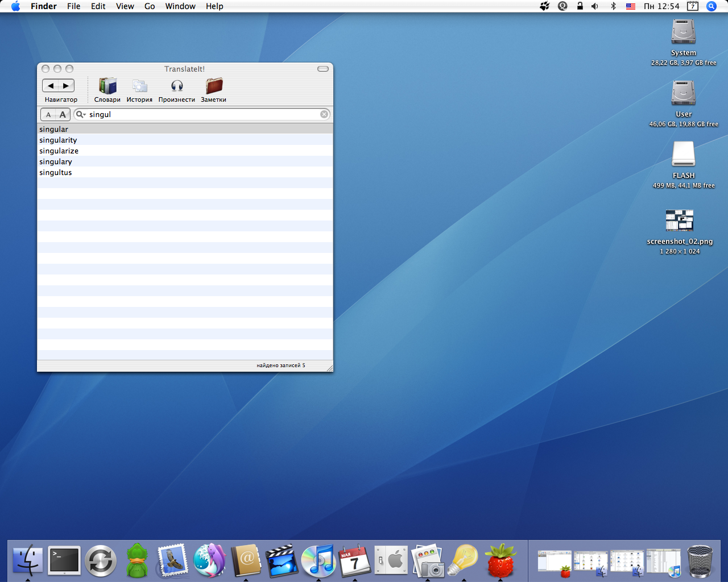Toggle toolbar with the pill button
The height and width of the screenshot is (582, 728).
point(323,69)
